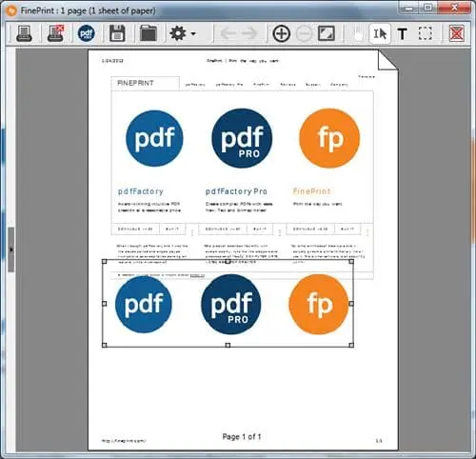476x459 pixels.
Task: Click the upper blue pdf circle logo
Action: pyautogui.click(x=154, y=138)
